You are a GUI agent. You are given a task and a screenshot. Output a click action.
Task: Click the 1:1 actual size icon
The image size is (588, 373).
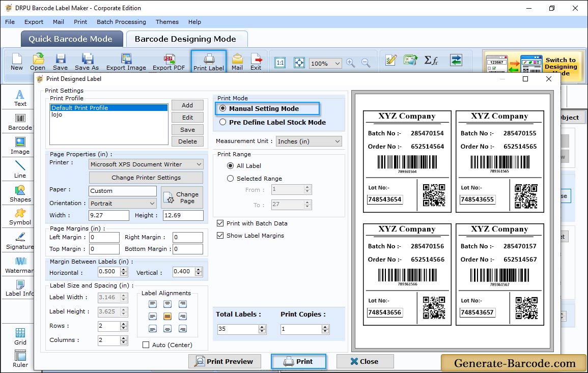point(280,63)
